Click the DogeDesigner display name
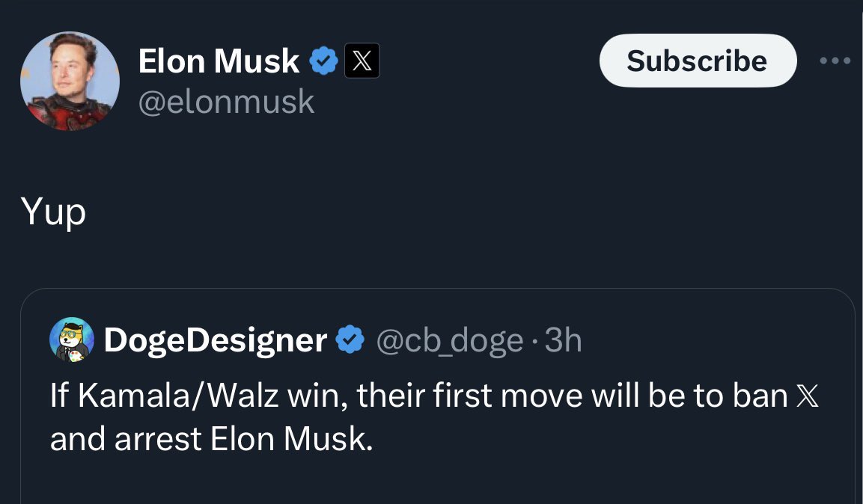863x504 pixels. (216, 340)
